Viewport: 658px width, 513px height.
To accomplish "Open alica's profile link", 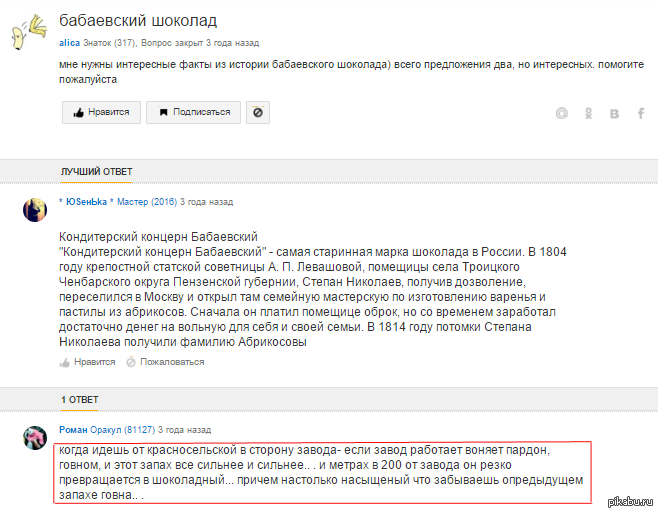I will click(69, 43).
